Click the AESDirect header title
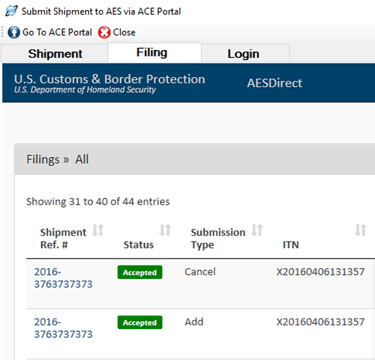Screen dimensions: 375x360 (x=275, y=83)
